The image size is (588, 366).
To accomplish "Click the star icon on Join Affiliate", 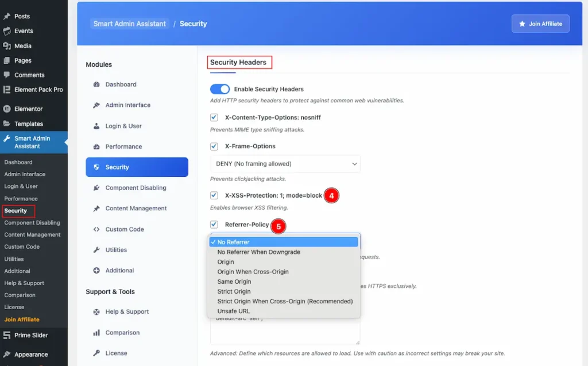I will point(522,24).
